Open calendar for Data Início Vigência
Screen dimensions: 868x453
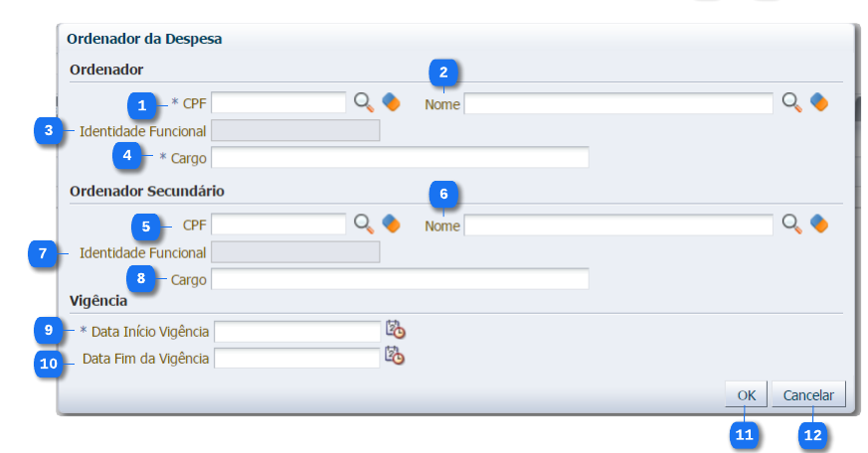click(x=395, y=330)
